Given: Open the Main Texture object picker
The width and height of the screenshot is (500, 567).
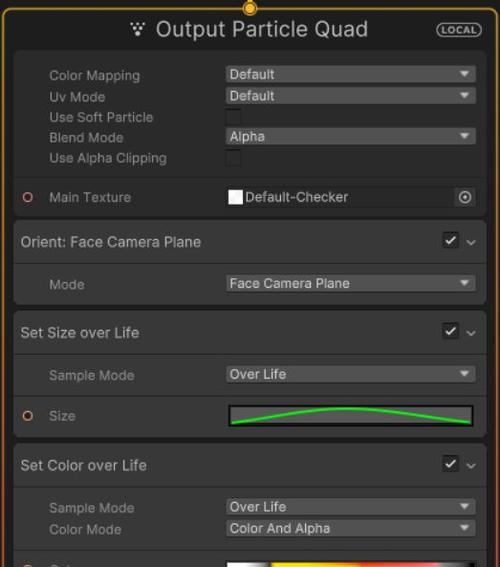Looking at the screenshot, I should pyautogui.click(x=465, y=197).
